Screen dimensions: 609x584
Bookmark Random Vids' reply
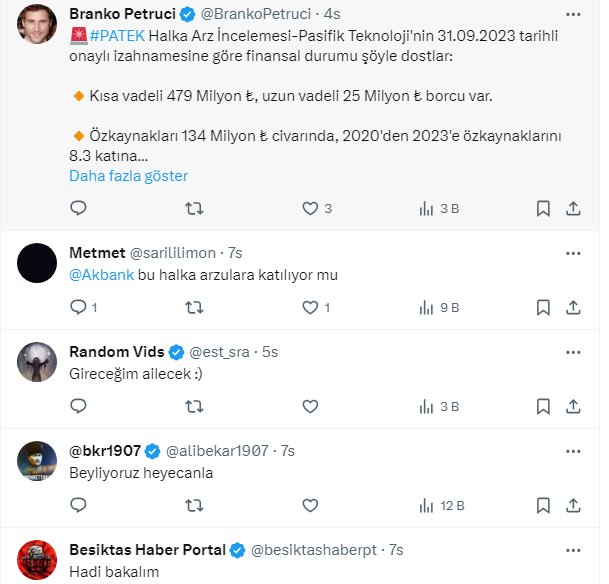tap(543, 407)
